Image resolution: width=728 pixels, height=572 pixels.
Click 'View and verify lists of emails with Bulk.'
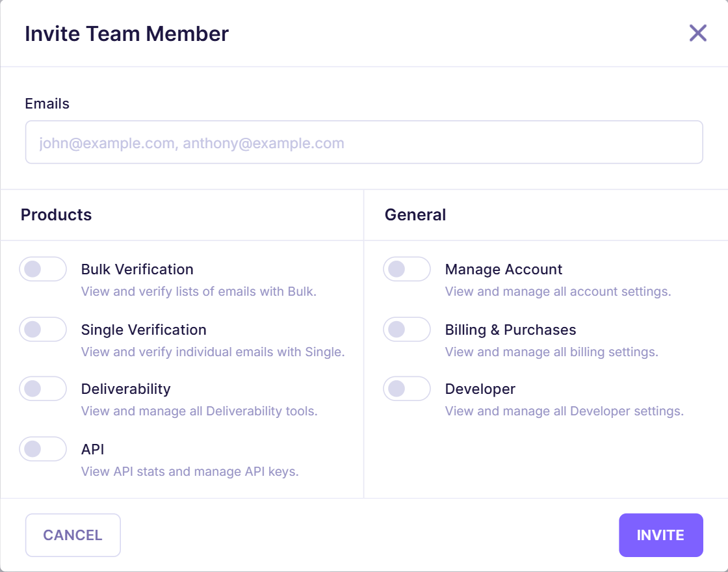tap(199, 292)
